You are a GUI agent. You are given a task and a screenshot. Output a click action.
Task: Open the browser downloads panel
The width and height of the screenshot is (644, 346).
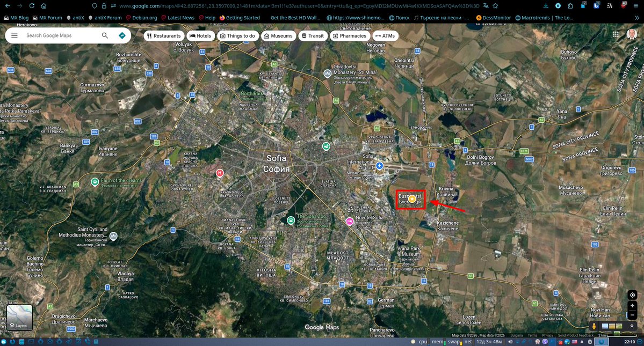(545, 6)
